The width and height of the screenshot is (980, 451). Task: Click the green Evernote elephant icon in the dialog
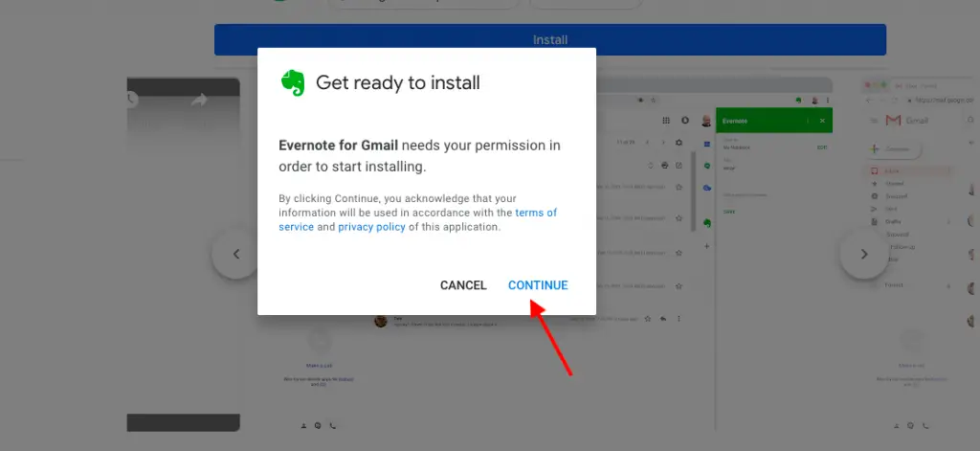pos(293,82)
